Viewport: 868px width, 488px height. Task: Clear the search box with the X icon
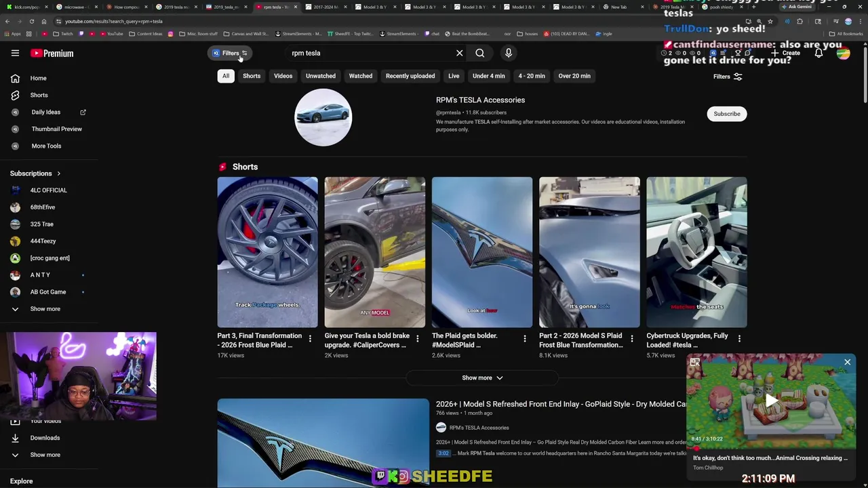(459, 53)
